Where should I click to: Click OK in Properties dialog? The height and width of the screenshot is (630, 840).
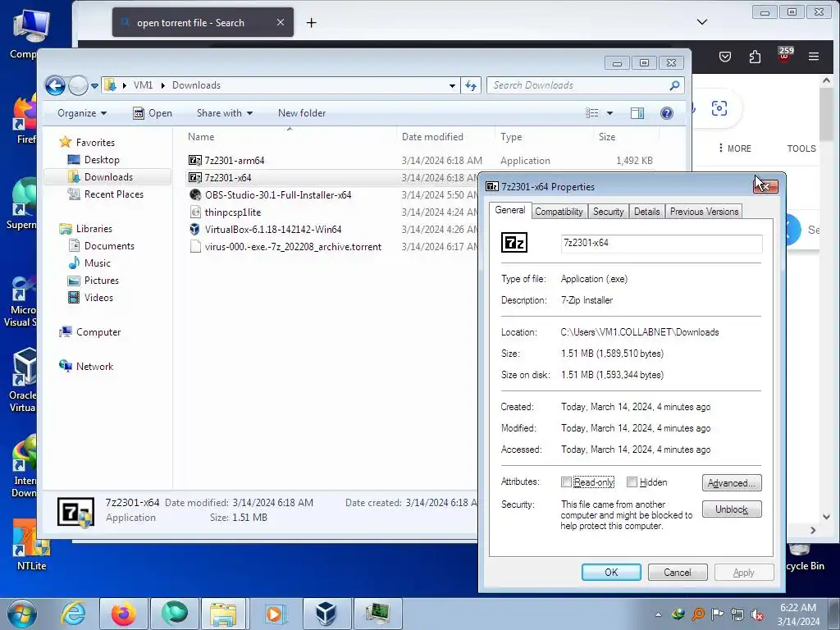(x=611, y=572)
